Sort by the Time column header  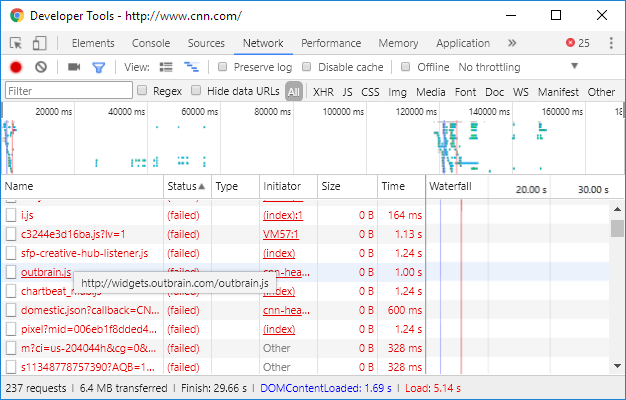click(x=401, y=186)
